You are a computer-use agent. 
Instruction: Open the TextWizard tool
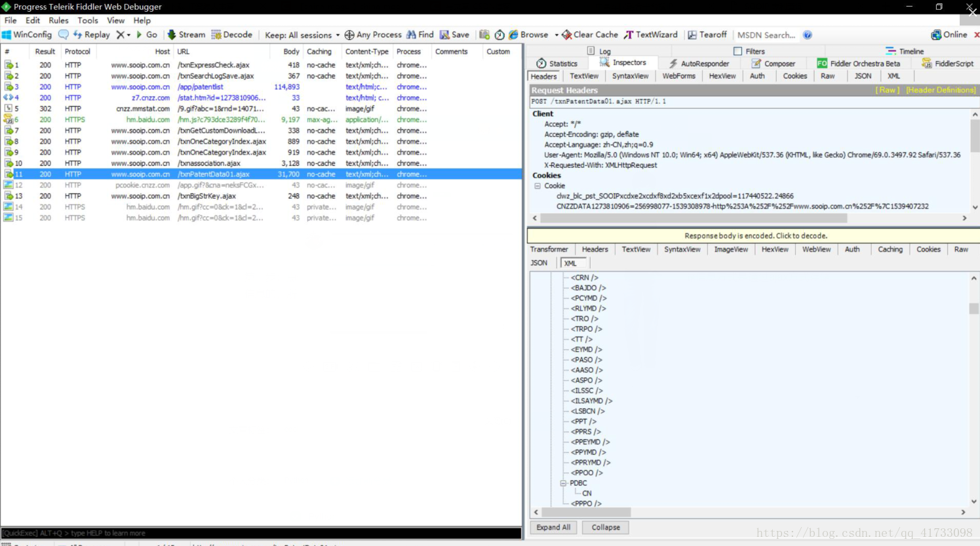(x=650, y=35)
